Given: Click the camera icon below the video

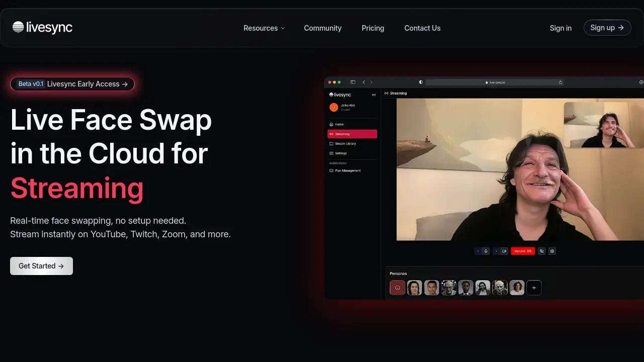Looking at the screenshot, I should pyautogui.click(x=504, y=251).
